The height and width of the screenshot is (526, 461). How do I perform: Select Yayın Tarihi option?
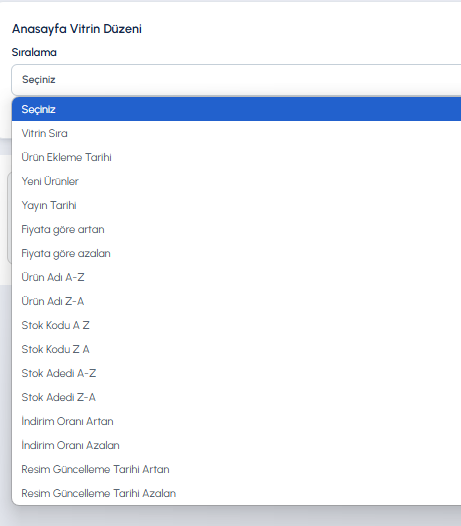[x=237, y=205]
